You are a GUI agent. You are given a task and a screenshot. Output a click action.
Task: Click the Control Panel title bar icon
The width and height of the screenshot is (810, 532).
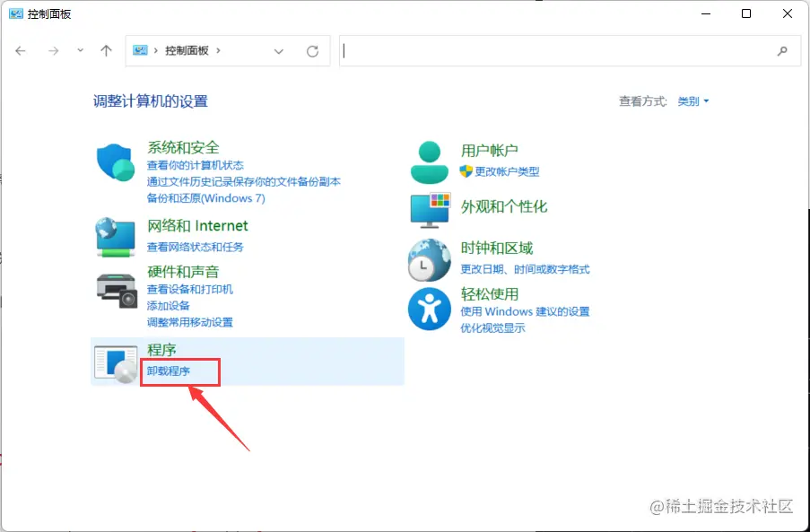16,13
